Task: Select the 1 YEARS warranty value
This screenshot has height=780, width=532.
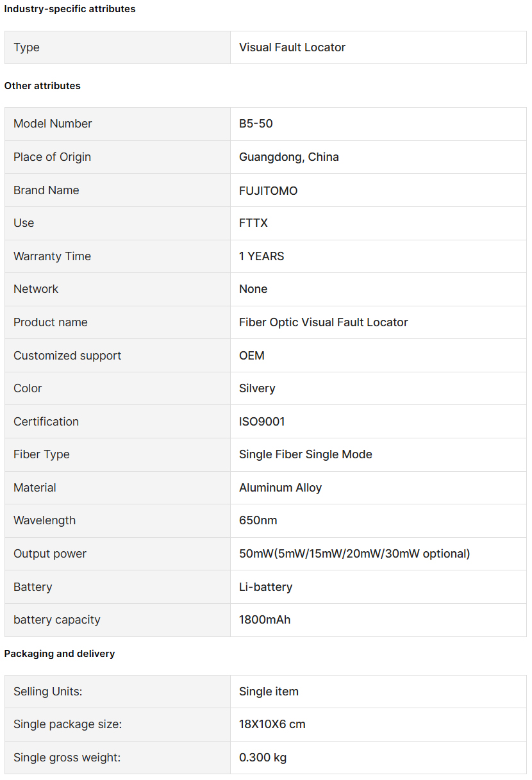Action: pos(262,256)
